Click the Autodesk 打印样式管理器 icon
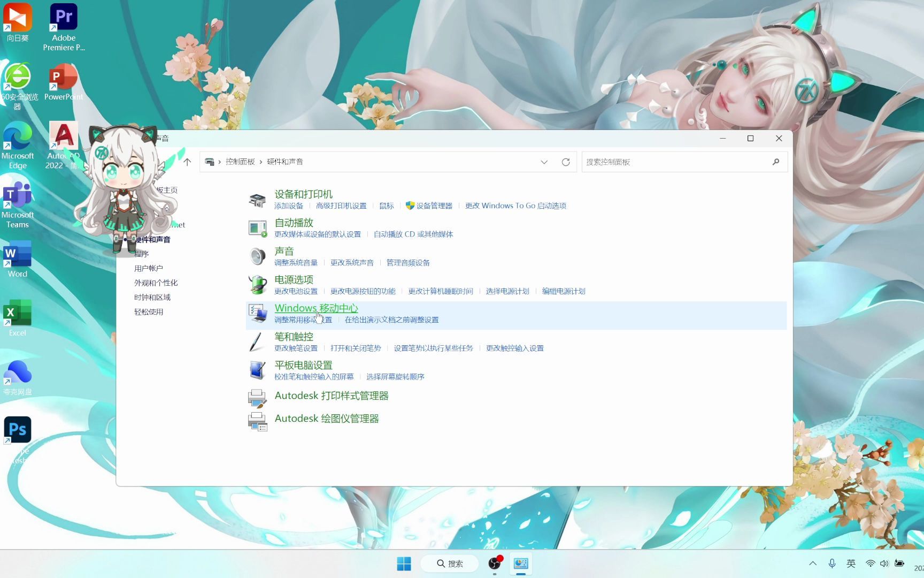Screen dimensions: 924x578 [257, 399]
